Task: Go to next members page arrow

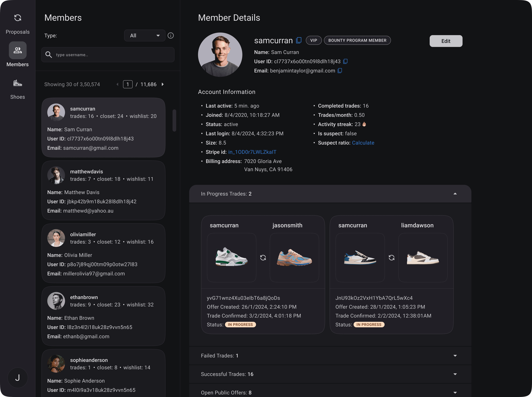Action: (163, 84)
